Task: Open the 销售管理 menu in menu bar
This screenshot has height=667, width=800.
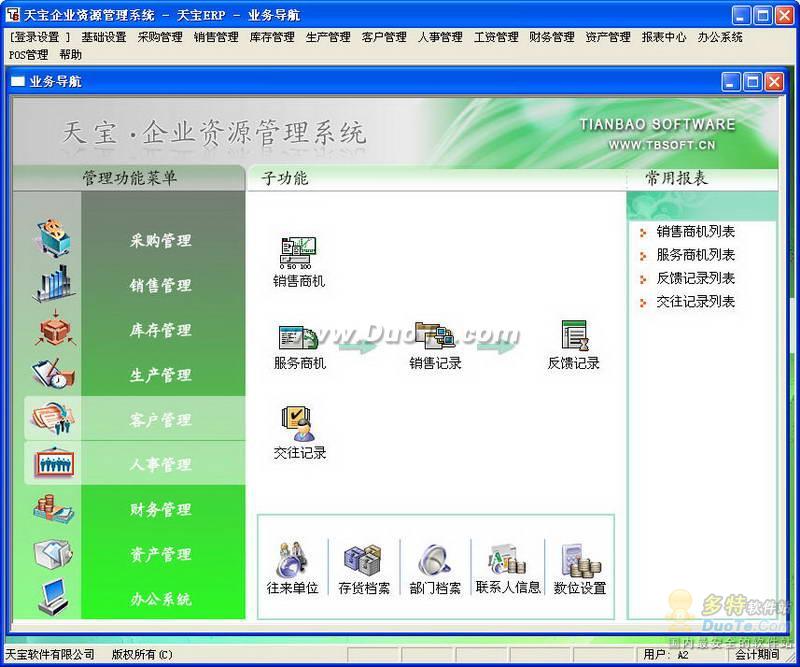Action: click(216, 37)
